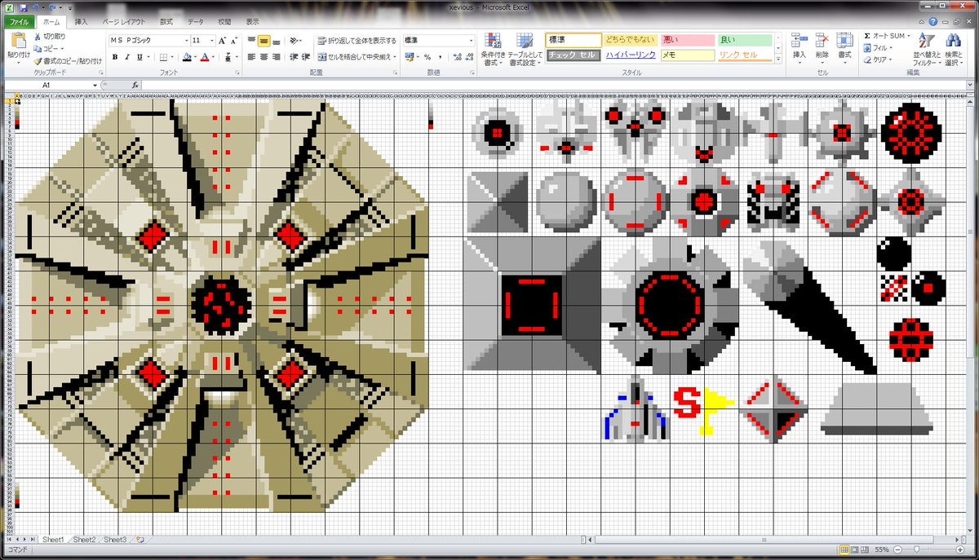Viewport: 979px width, 560px height.
Task: Open the Font dialog launcher (フォント group)
Action: 237,73
